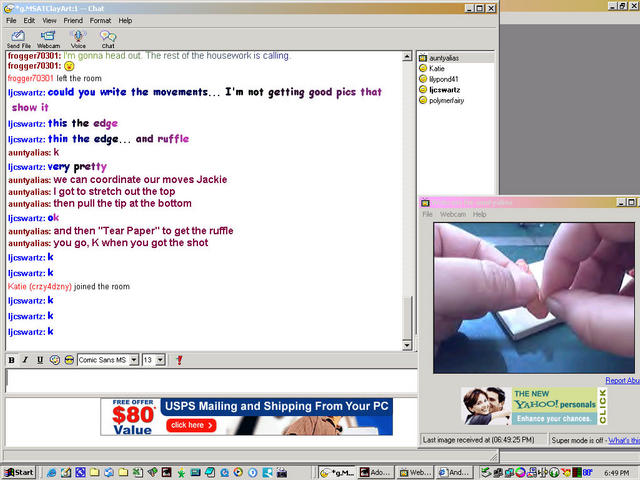Click the chat scrollbar down arrow
Viewport: 640px width, 480px height.
point(407,345)
